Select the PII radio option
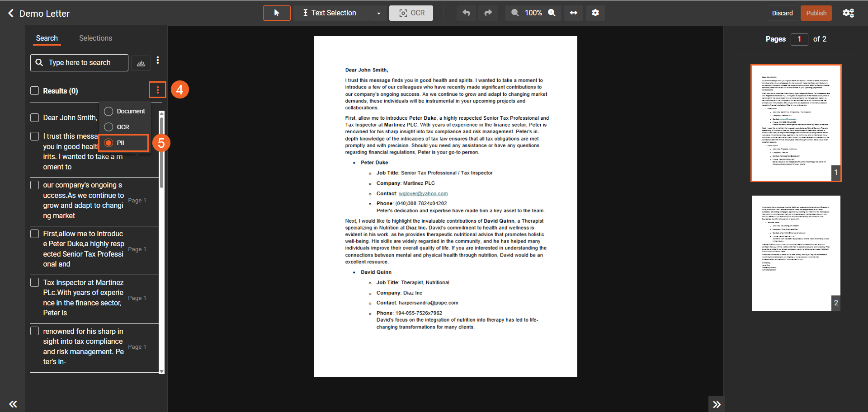Image resolution: width=868 pixels, height=412 pixels. [x=109, y=143]
